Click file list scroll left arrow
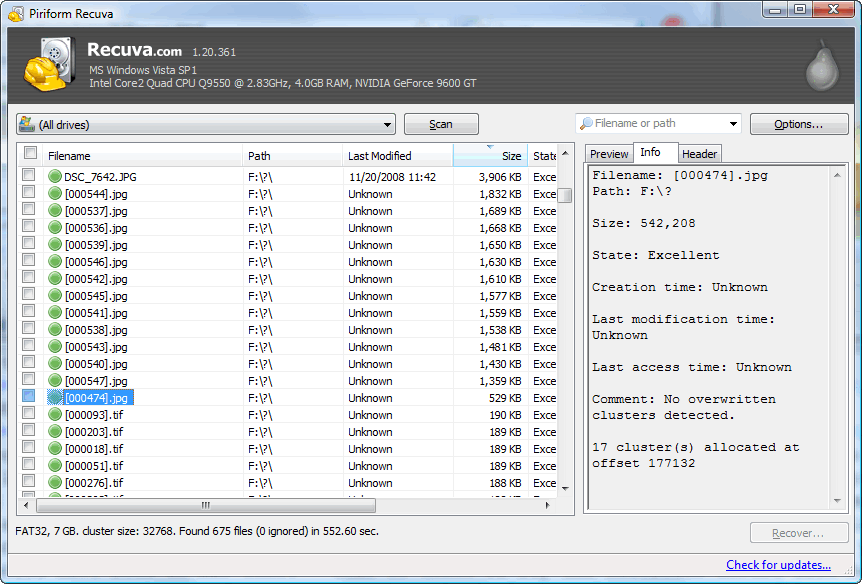Screen dimensions: 862x584 pyautogui.click(x=26, y=505)
